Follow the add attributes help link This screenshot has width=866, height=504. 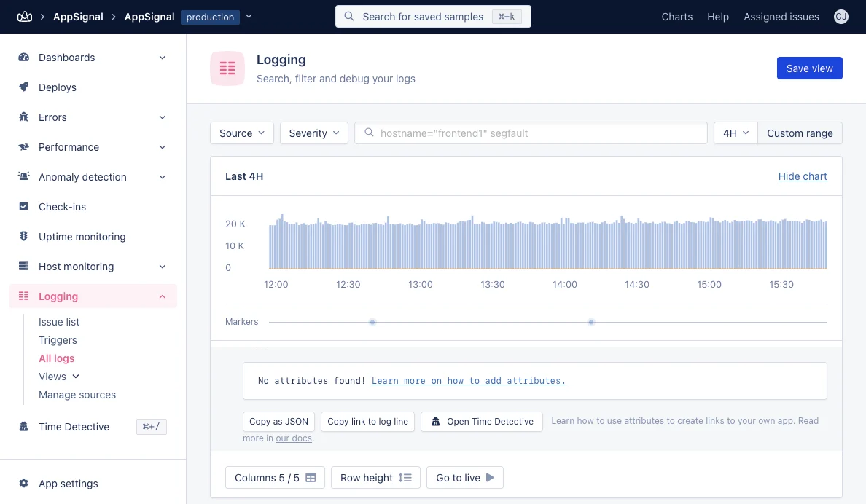[468, 380]
